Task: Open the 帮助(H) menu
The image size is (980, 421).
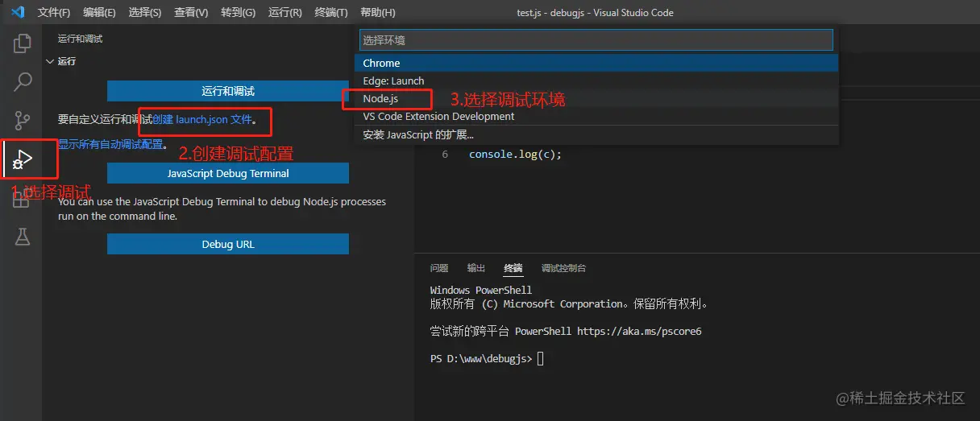Action: point(378,13)
